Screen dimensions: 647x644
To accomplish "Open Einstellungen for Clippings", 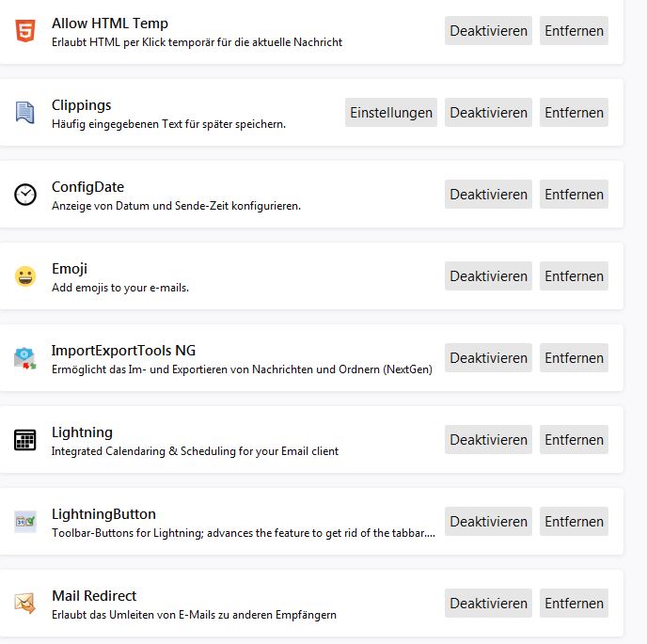I will 391,113.
